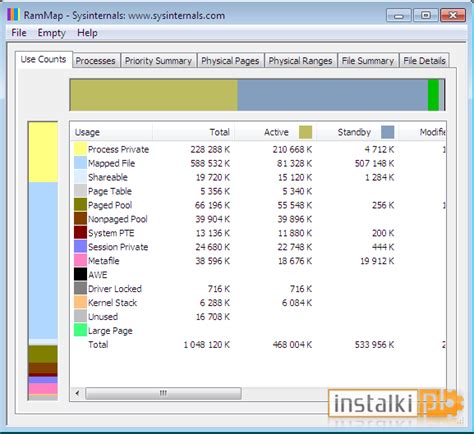Click the 1 048 120 K grand total
The height and width of the screenshot is (434, 474).
[x=207, y=345]
